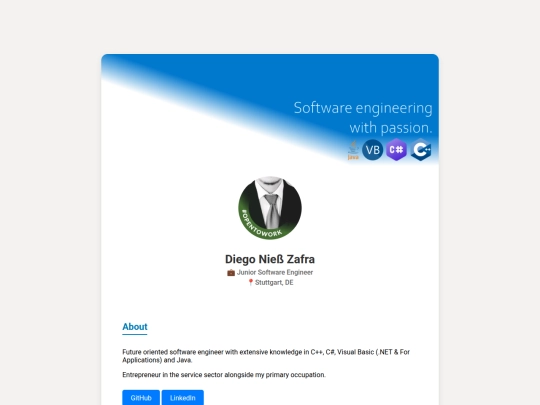The height and width of the screenshot is (405, 540).
Task: Click the Future oriented software engineer paragraph
Action: pyautogui.click(x=266, y=356)
